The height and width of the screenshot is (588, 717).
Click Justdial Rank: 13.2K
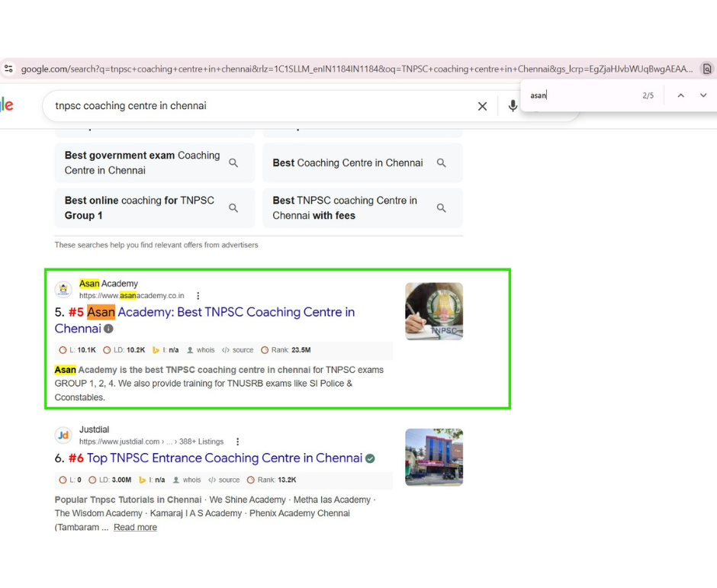pyautogui.click(x=272, y=480)
